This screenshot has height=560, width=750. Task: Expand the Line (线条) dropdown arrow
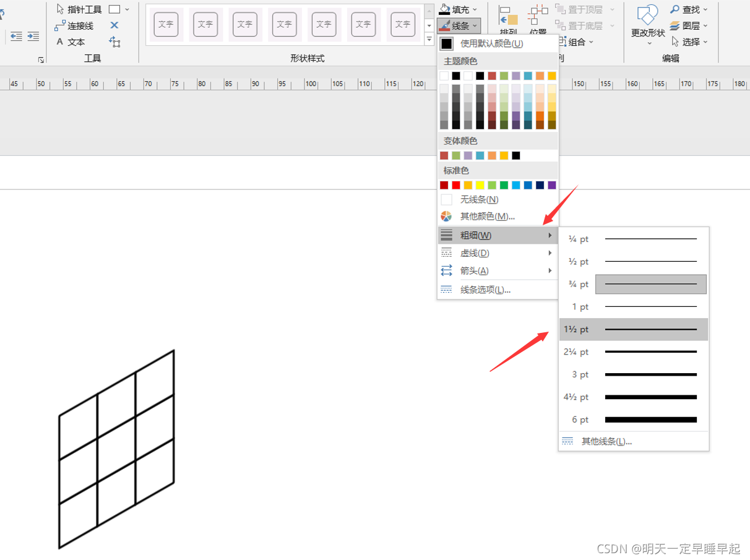pyautogui.click(x=475, y=25)
